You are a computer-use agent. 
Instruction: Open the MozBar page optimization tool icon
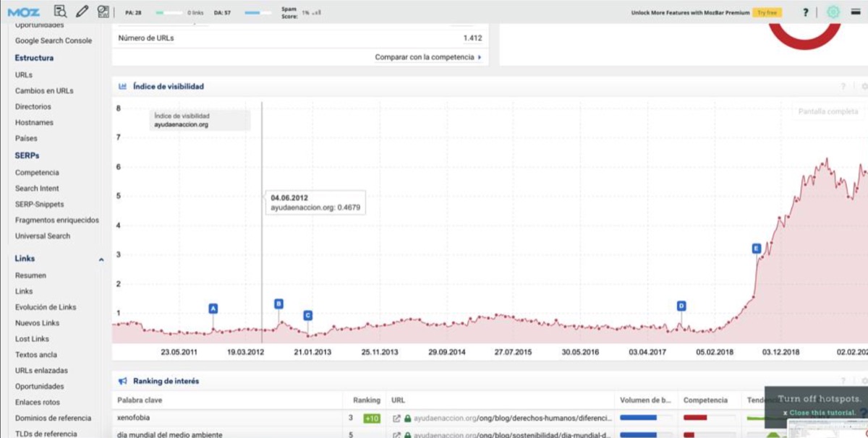pos(103,12)
